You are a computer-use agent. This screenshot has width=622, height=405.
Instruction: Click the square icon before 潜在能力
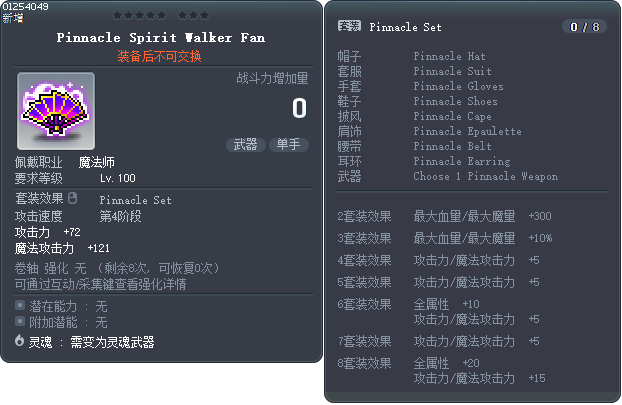coord(19,305)
